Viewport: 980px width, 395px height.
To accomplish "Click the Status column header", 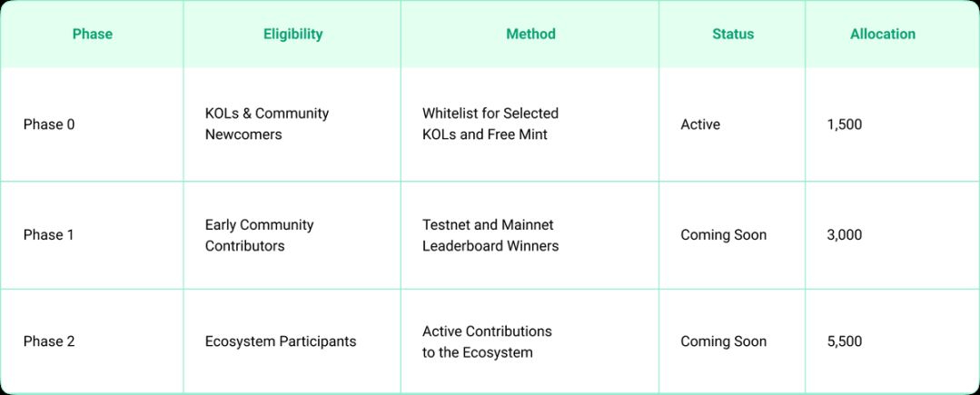I will [733, 35].
